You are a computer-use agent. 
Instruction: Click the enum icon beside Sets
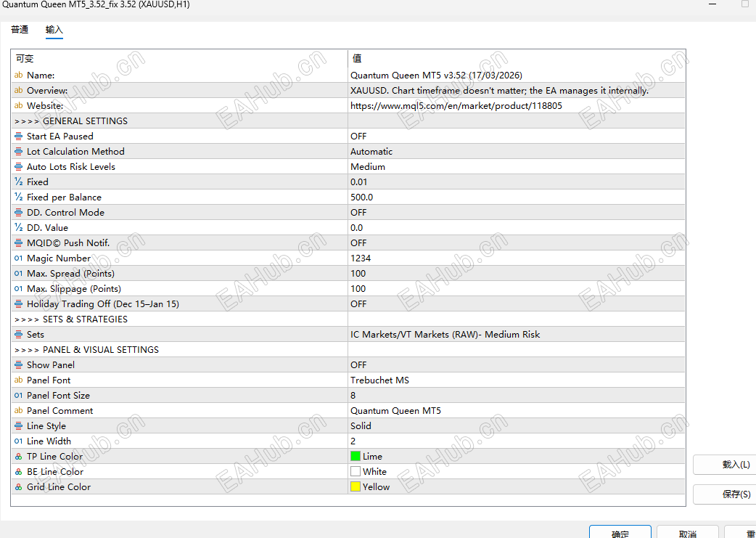tap(18, 335)
